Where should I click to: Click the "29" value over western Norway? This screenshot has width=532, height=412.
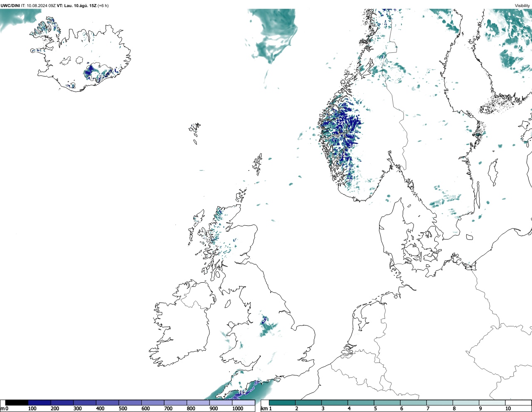(340, 123)
